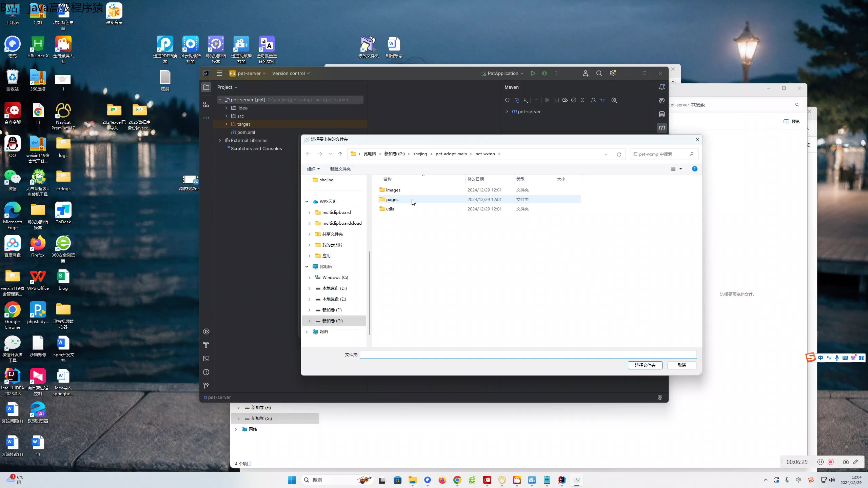868x488 pixels.
Task: Click the 选择文件夹 button
Action: (645, 365)
